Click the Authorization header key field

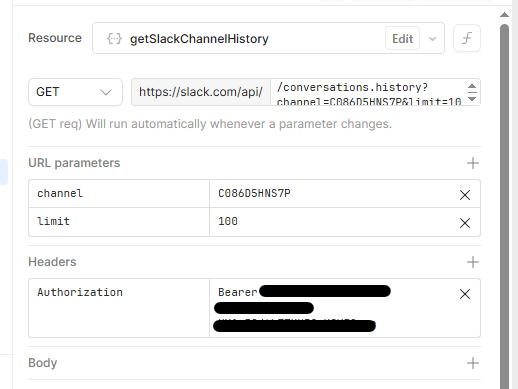pyautogui.click(x=119, y=308)
